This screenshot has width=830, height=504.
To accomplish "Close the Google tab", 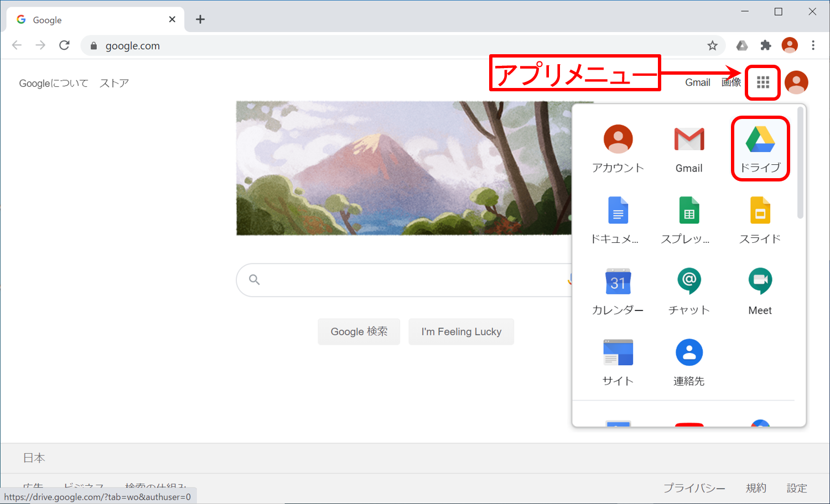I will tap(172, 19).
